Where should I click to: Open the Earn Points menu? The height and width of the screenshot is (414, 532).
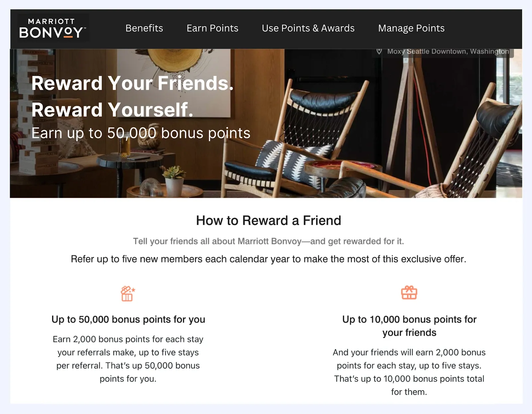click(212, 28)
